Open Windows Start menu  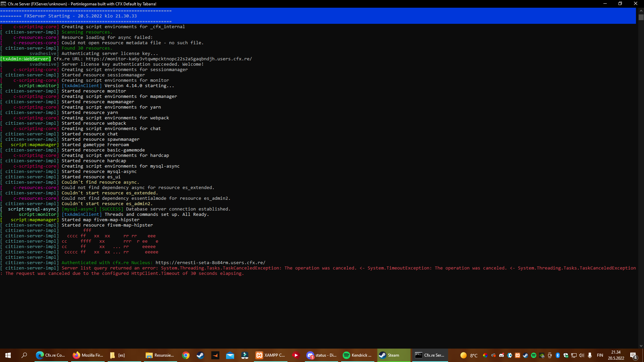point(8,355)
